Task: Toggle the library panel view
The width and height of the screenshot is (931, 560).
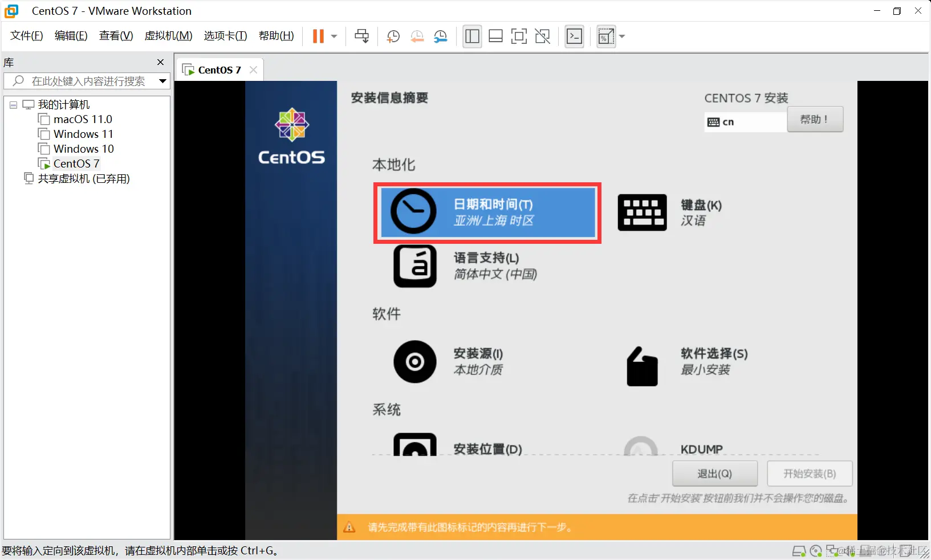Action: [472, 36]
